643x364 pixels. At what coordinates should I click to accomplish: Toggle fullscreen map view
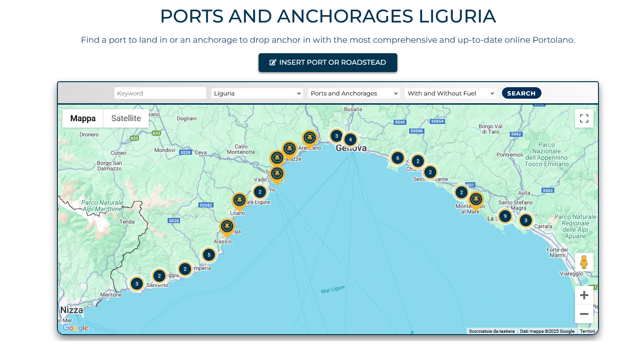(584, 118)
